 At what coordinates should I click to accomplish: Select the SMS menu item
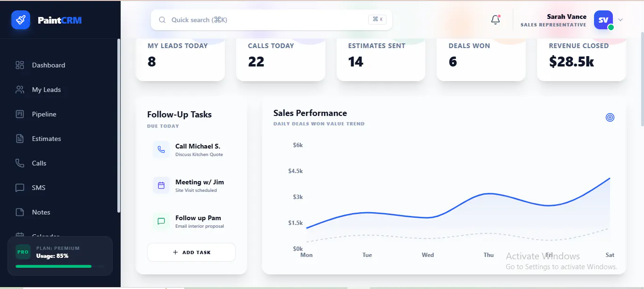[39, 188]
